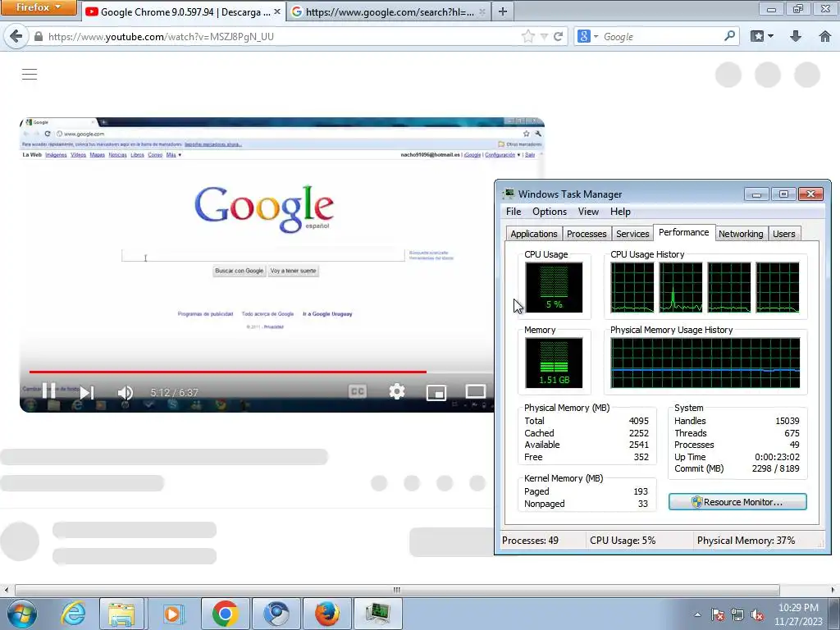Go to the home page icon
This screenshot has width=840, height=630.
tap(825, 36)
